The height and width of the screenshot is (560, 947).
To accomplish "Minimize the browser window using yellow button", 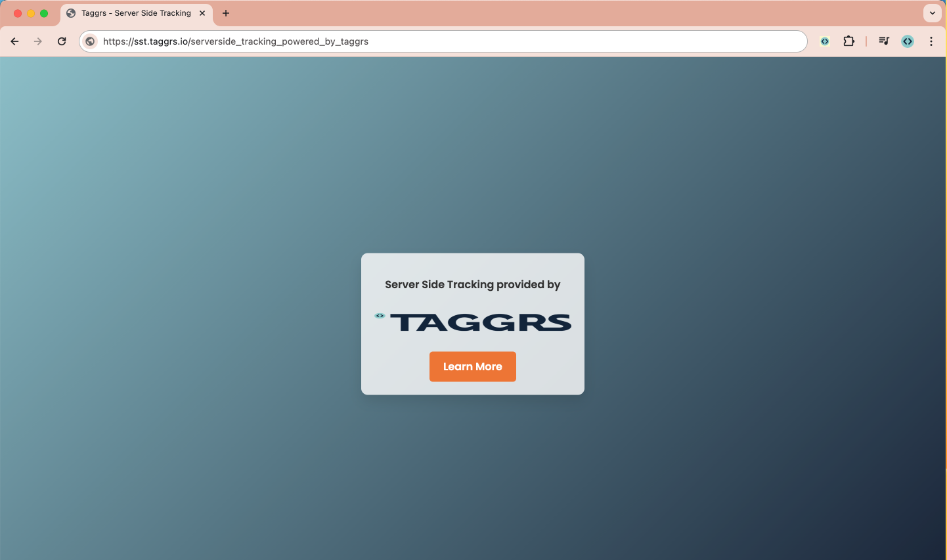I will pyautogui.click(x=31, y=13).
